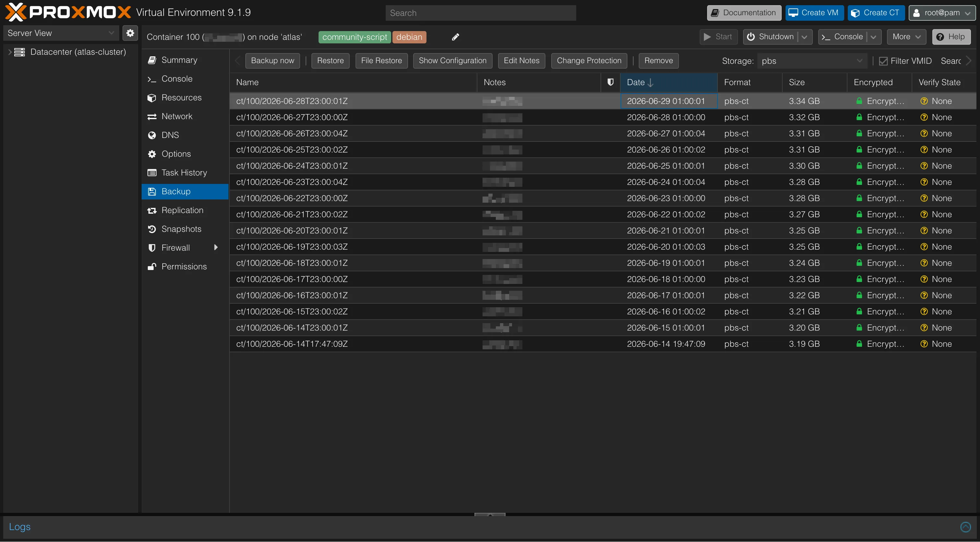Click Change Protection button
The image size is (980, 542).
tap(589, 61)
